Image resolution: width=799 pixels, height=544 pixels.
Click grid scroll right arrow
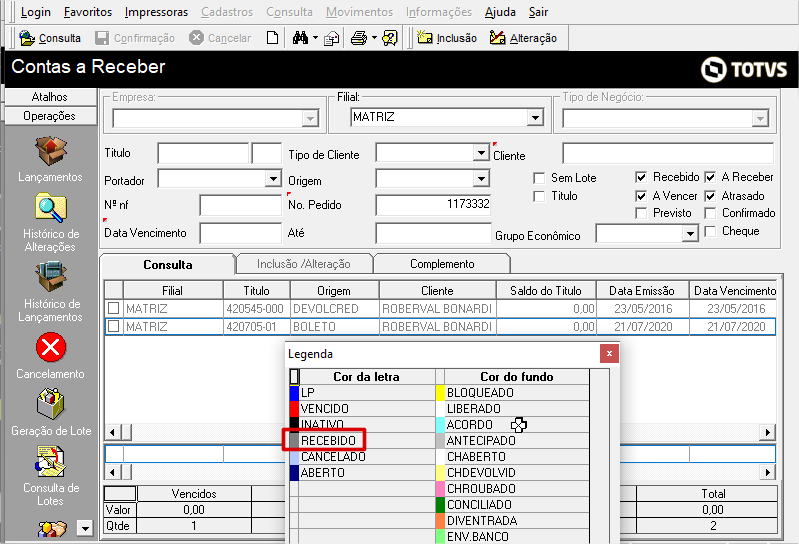point(767,432)
